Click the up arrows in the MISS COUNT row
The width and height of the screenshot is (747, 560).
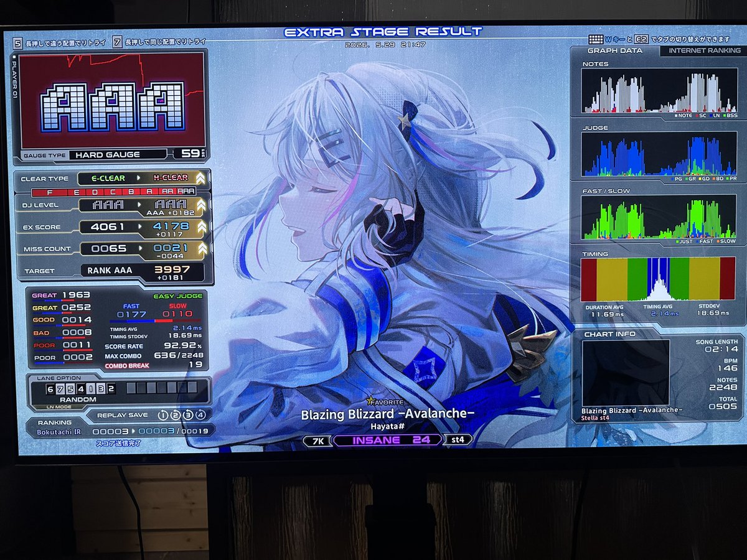[x=203, y=249]
